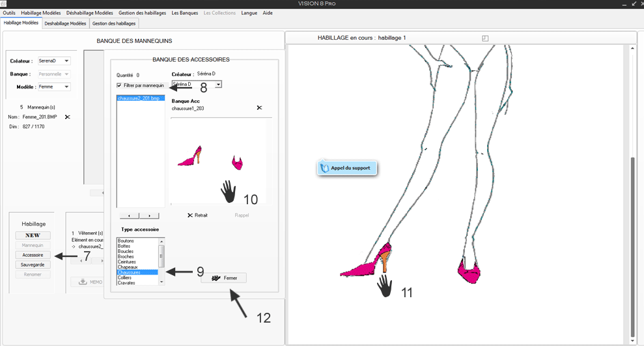
Task: Click the Appel du support icon
Action: (x=325, y=168)
